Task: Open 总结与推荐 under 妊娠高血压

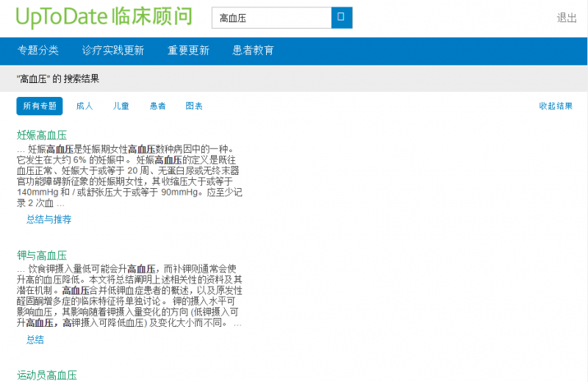Action: click(49, 220)
